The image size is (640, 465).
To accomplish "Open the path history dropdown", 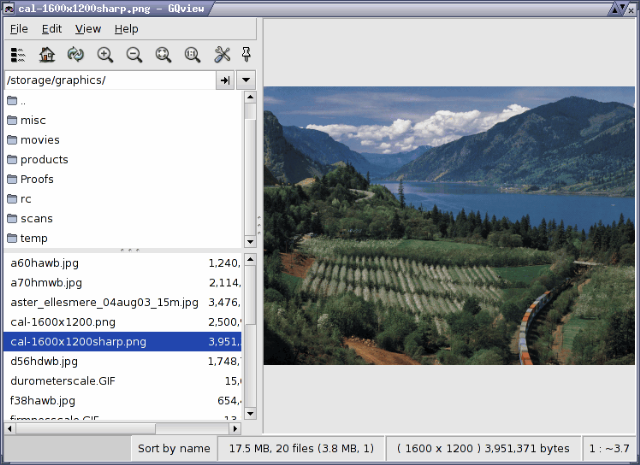I will coord(247,80).
